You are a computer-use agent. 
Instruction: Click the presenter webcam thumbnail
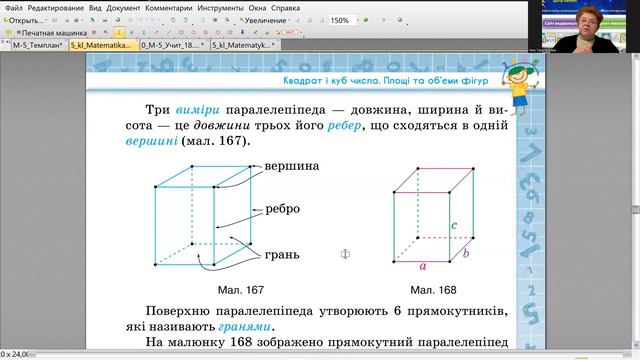(584, 27)
